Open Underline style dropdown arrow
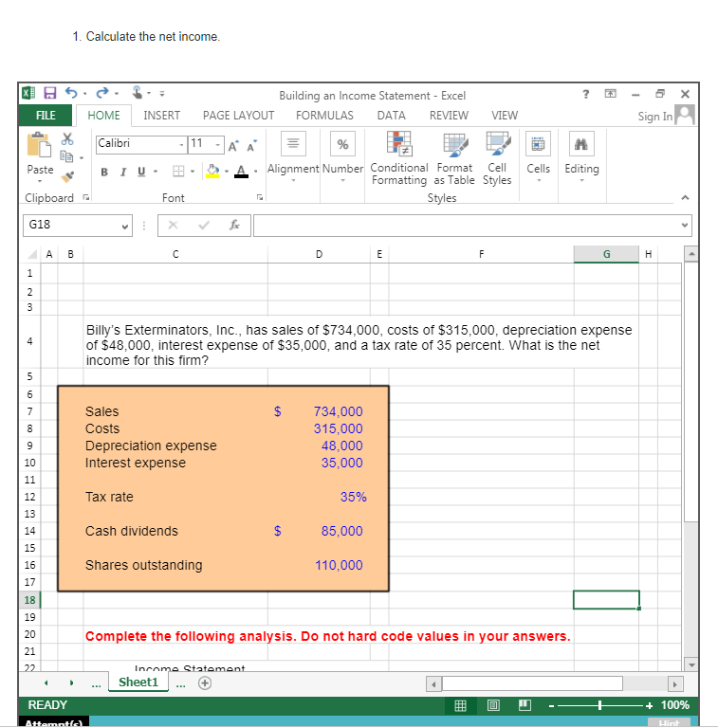 [156, 172]
